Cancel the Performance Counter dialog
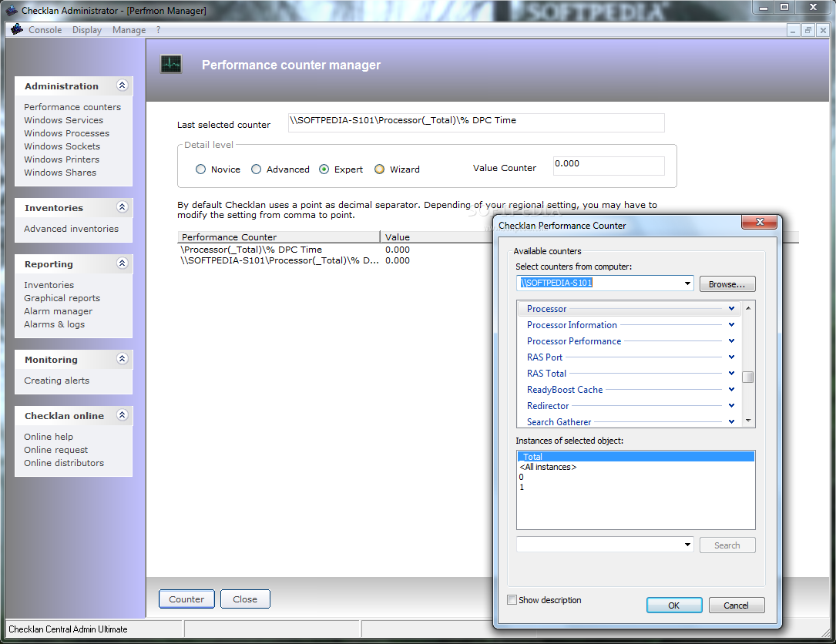 (x=737, y=605)
